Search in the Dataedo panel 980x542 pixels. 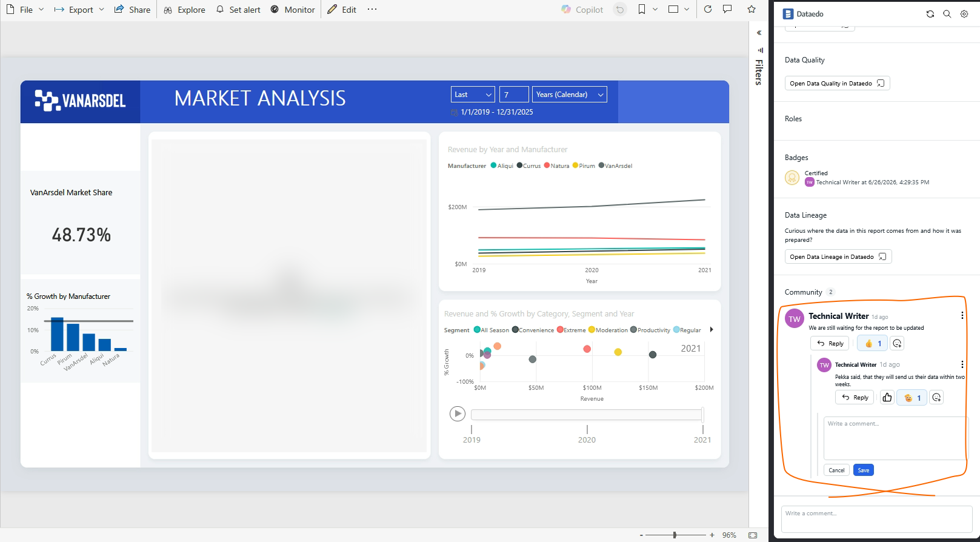click(947, 14)
